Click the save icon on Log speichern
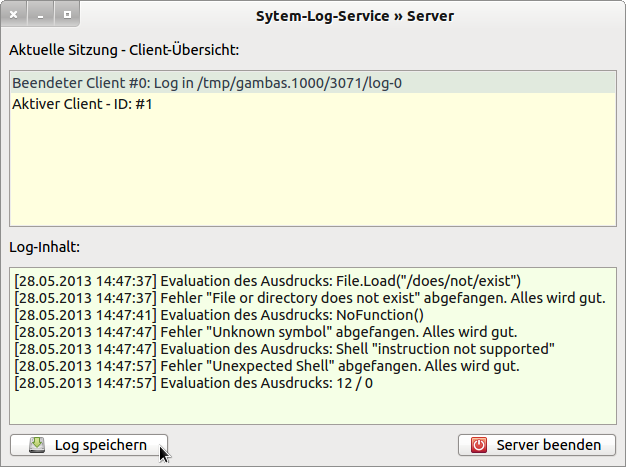This screenshot has width=626, height=467. point(36,445)
